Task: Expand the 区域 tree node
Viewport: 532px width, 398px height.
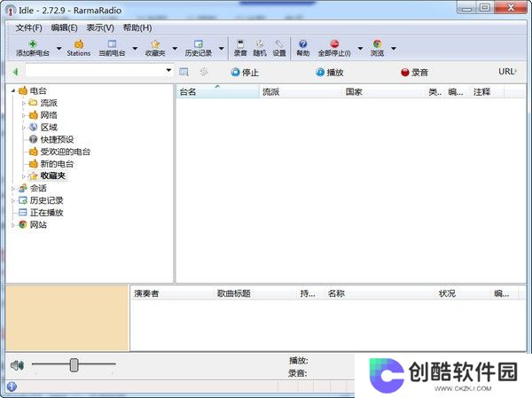Action: point(23,128)
